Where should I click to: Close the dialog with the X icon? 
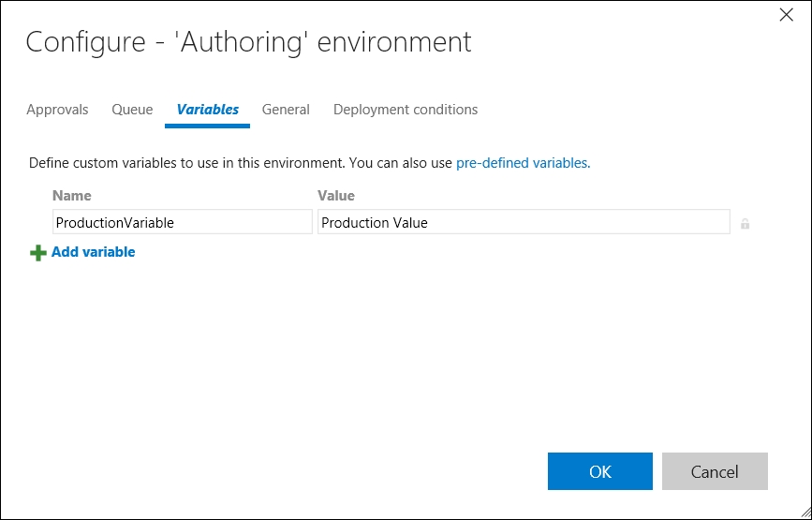[788, 14]
